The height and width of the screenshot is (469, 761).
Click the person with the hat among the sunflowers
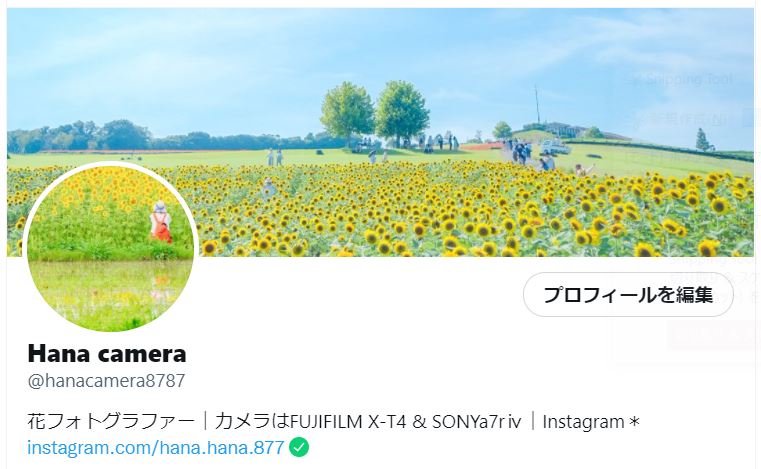coord(268,188)
